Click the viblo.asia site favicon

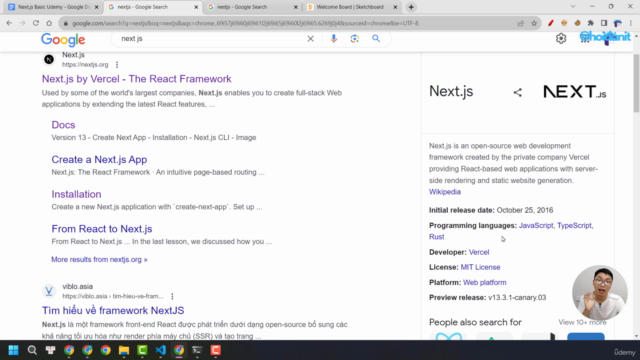pos(49,291)
